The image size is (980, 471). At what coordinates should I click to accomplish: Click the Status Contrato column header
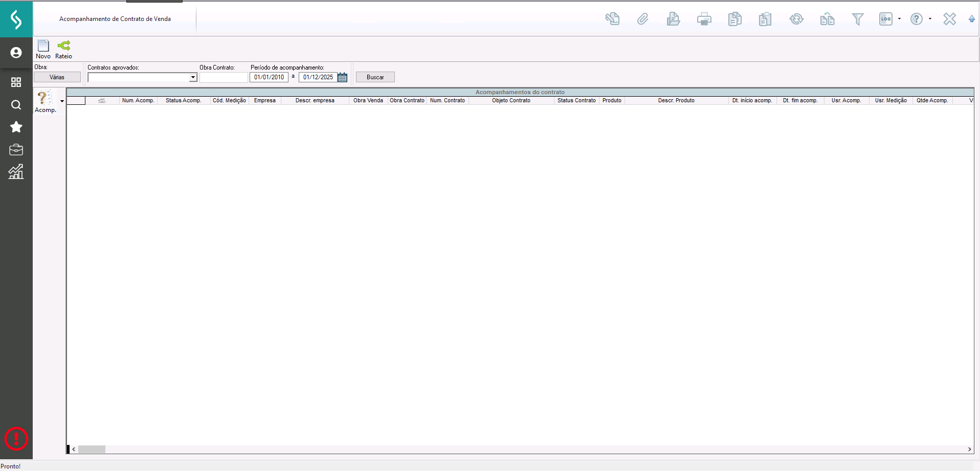click(577, 101)
